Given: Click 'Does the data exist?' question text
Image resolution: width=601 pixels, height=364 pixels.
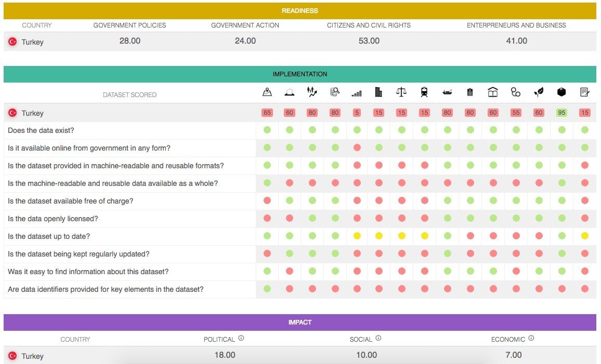Looking at the screenshot, I should (x=41, y=130).
